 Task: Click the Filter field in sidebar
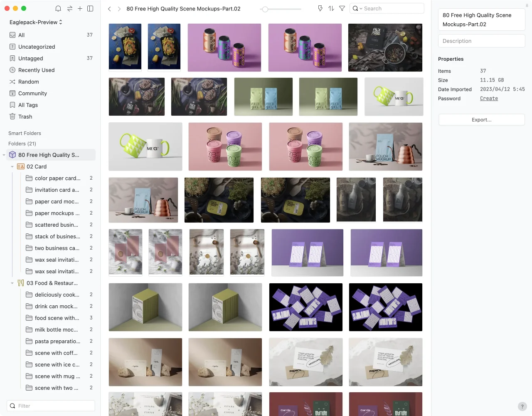tap(51, 406)
